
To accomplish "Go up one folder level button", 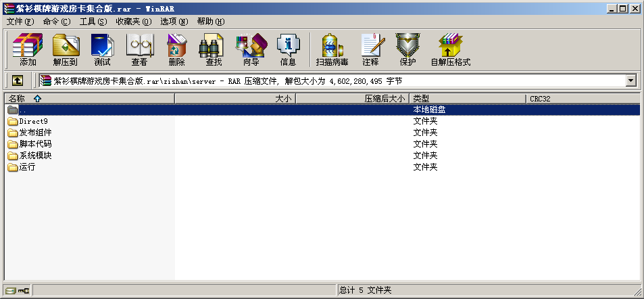I will (x=18, y=80).
